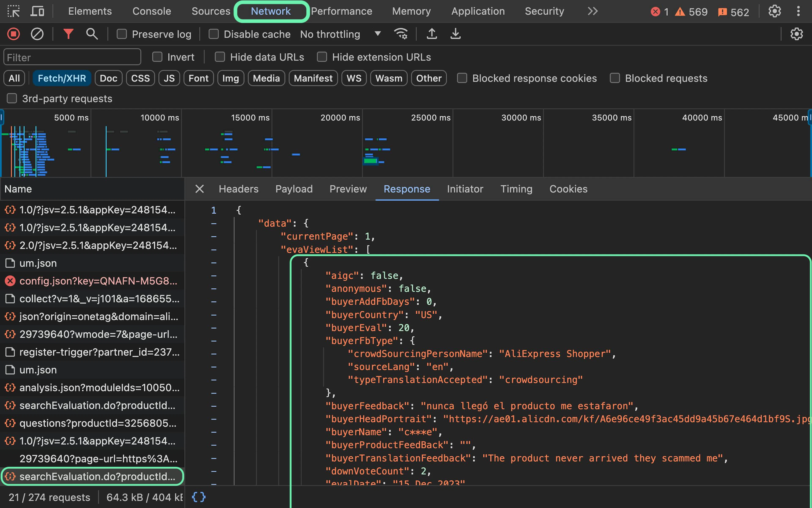Tick 3rd-party requests checkbox
The height and width of the screenshot is (508, 812).
tap(12, 98)
